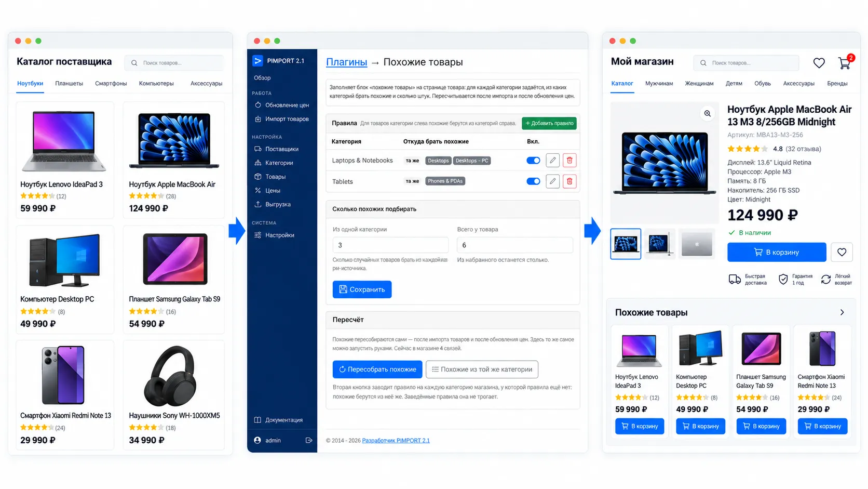
Task: Select the Ноутбуки tab in supplier catalog
Action: point(30,83)
